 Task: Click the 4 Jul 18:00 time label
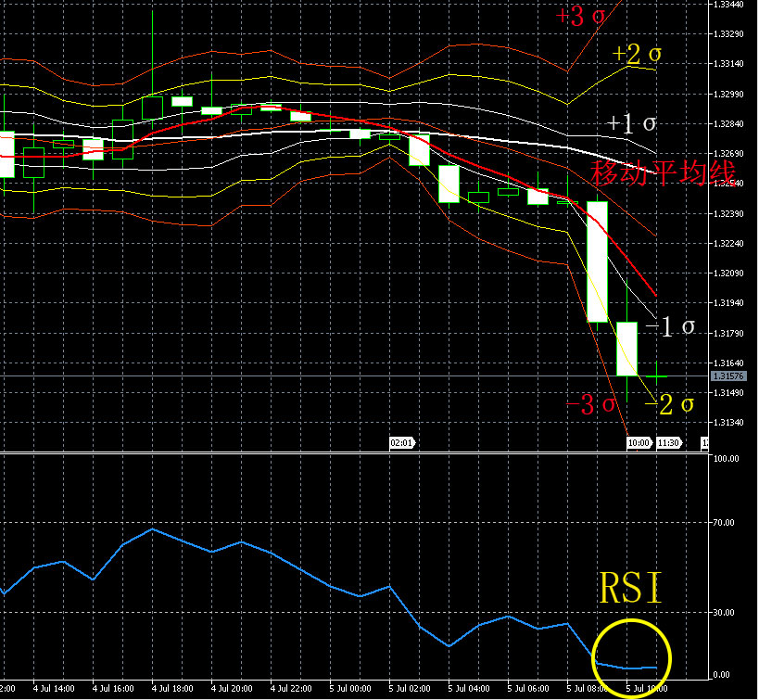(172, 688)
